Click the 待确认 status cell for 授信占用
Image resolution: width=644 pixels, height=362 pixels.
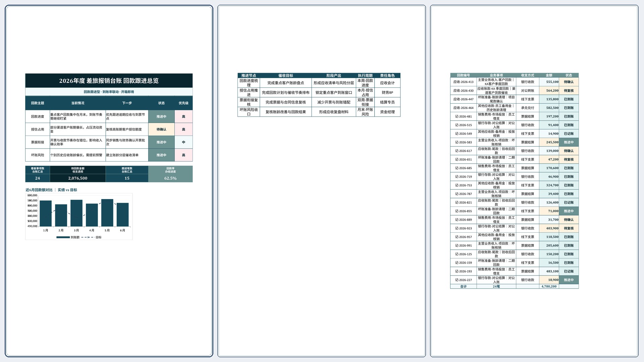click(161, 129)
